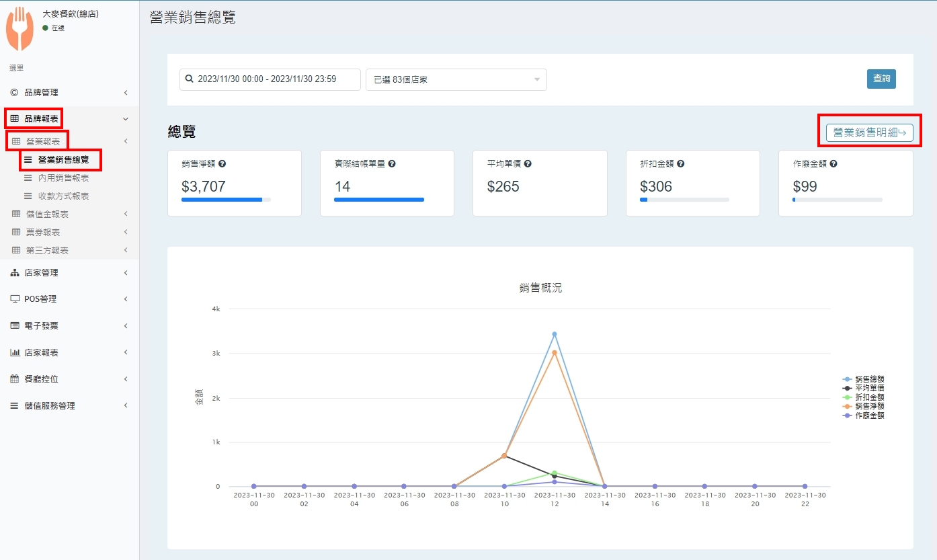Open 收款方式報表 menu item

(63, 196)
